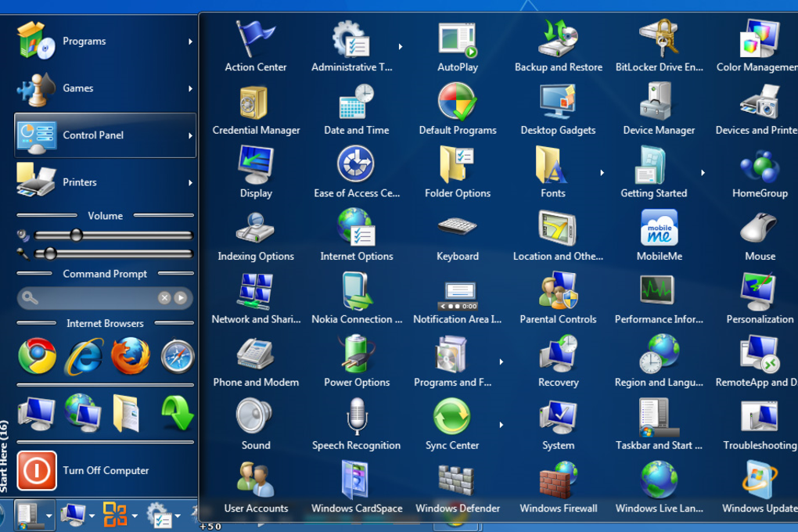The height and width of the screenshot is (532, 798).
Task: Open the gear checklist taskbar dropdown
Action: 178,516
